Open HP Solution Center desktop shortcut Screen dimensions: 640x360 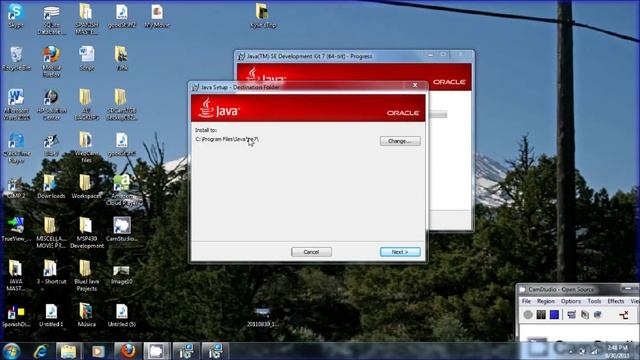coord(51,104)
